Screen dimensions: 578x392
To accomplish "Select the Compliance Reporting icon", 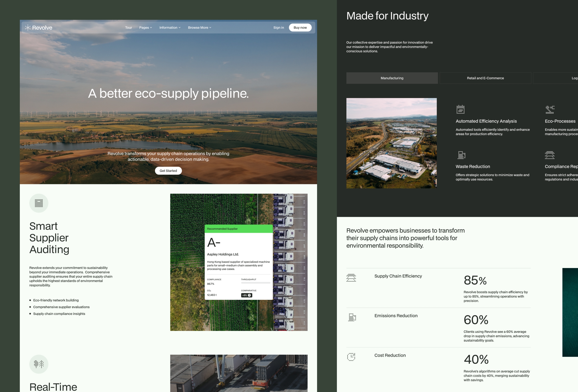I will 550,155.
